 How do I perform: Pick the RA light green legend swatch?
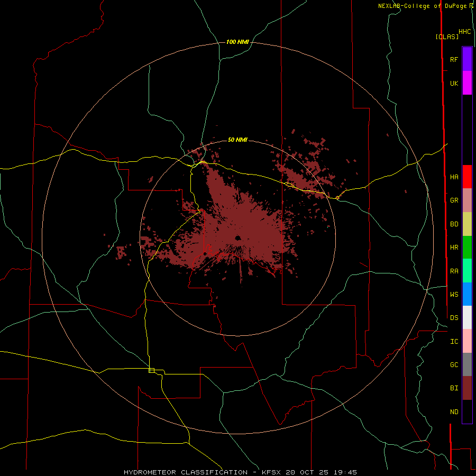467,271
